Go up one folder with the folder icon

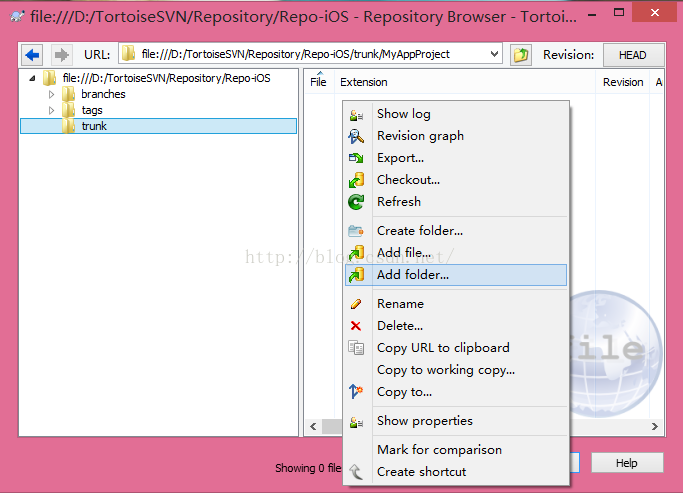[521, 55]
